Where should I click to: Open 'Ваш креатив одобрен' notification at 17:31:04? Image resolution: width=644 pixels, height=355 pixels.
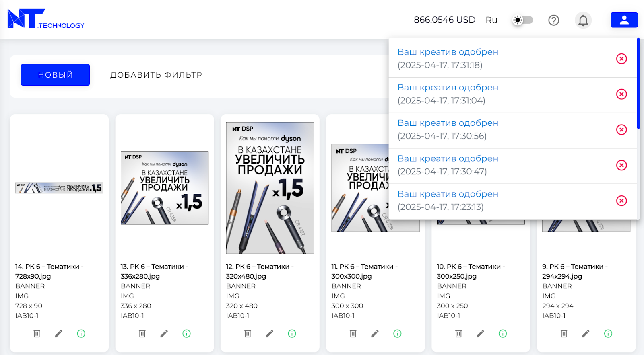tap(448, 87)
